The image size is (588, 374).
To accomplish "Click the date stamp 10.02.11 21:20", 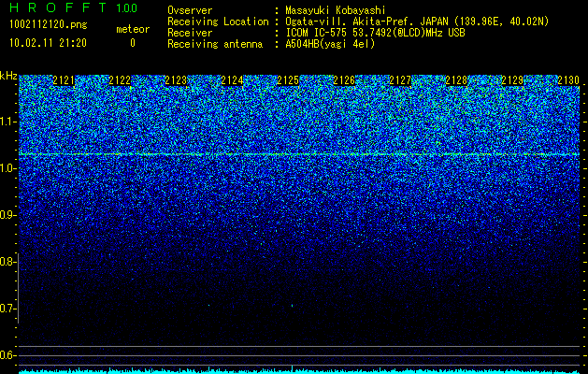I will coord(48,43).
